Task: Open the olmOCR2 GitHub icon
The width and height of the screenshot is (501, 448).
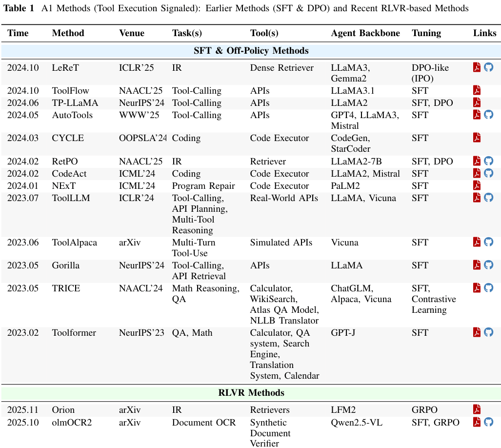Action: (x=488, y=422)
